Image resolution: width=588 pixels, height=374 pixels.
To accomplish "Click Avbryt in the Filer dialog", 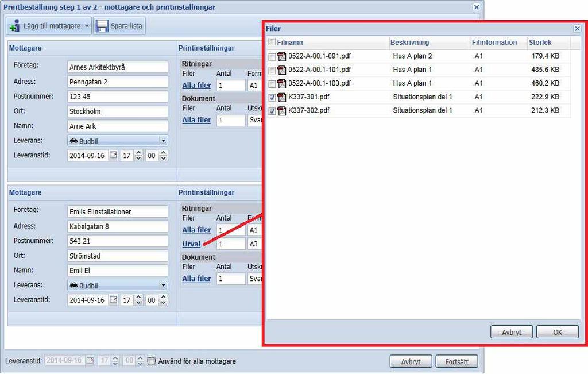I will [x=512, y=332].
